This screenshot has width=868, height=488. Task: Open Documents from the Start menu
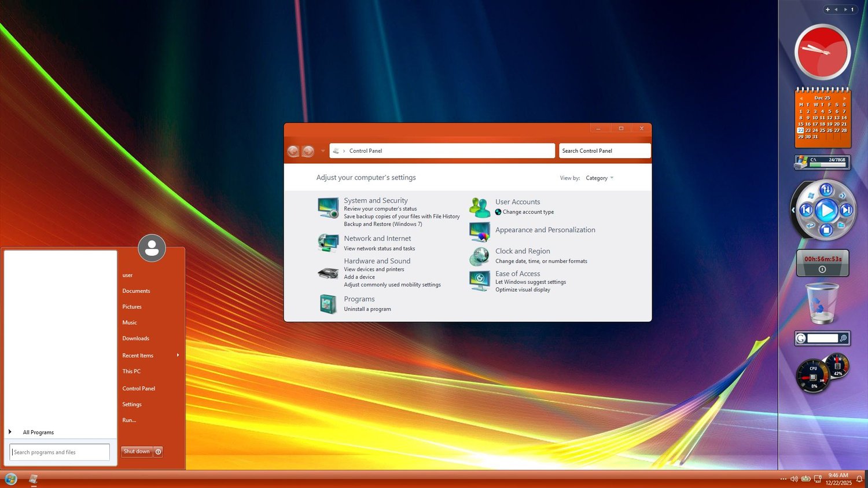pos(136,291)
